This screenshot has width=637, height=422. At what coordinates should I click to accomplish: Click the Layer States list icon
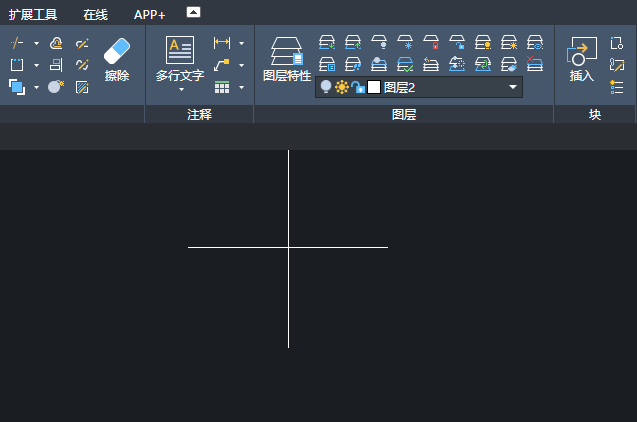[327, 64]
